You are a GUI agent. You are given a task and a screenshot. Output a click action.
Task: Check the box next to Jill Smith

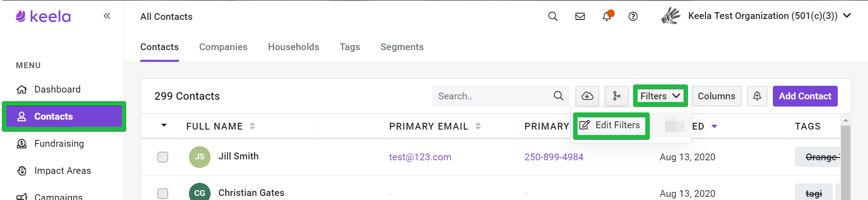pyautogui.click(x=163, y=157)
